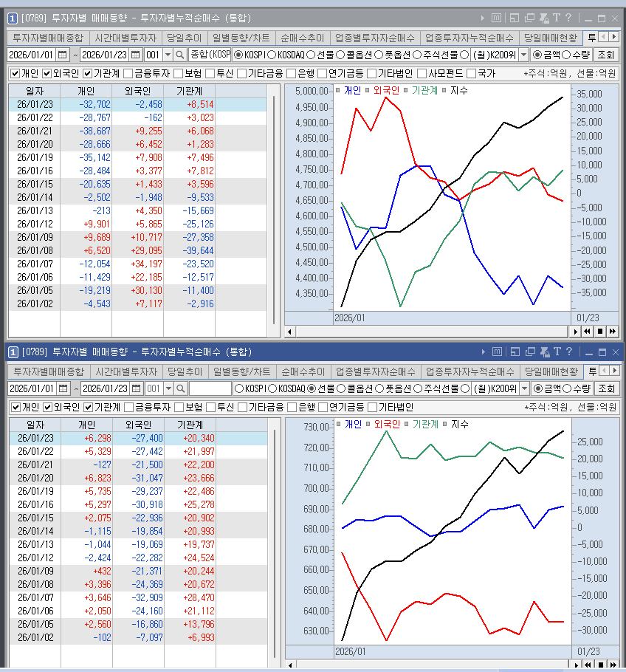The image size is (626, 672).
Task: Open start-date calendar picker in bottom window
Action: pos(63,388)
